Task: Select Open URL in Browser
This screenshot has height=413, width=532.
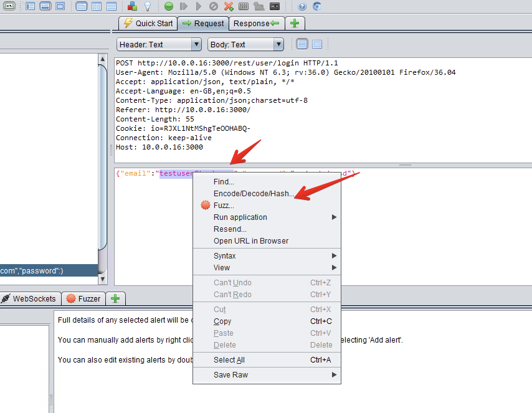Action: point(267,241)
